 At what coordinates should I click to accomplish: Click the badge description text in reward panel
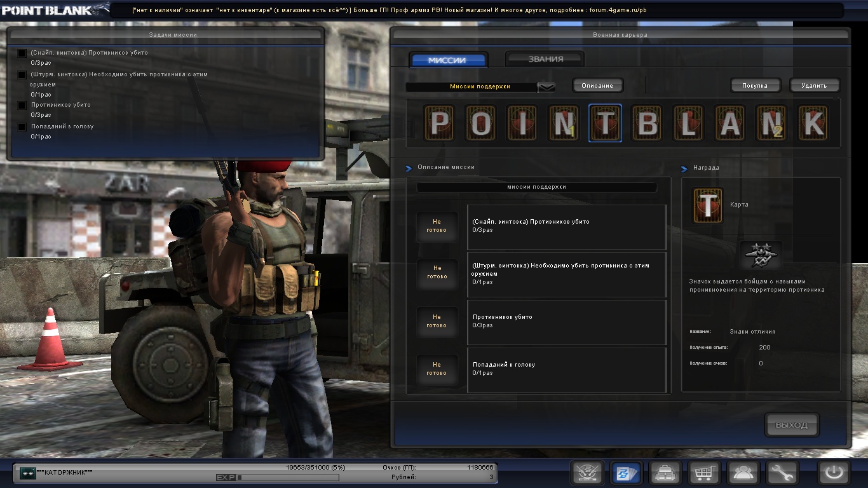pyautogui.click(x=757, y=285)
